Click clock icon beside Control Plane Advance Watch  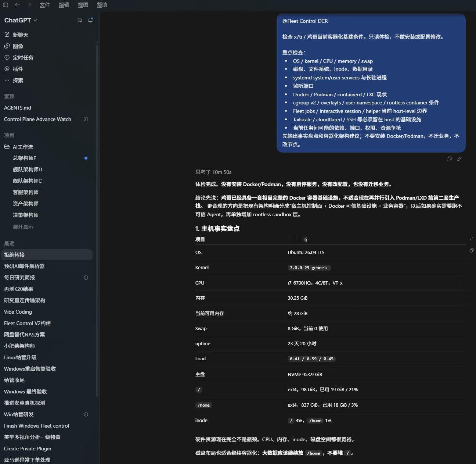[x=86, y=119]
